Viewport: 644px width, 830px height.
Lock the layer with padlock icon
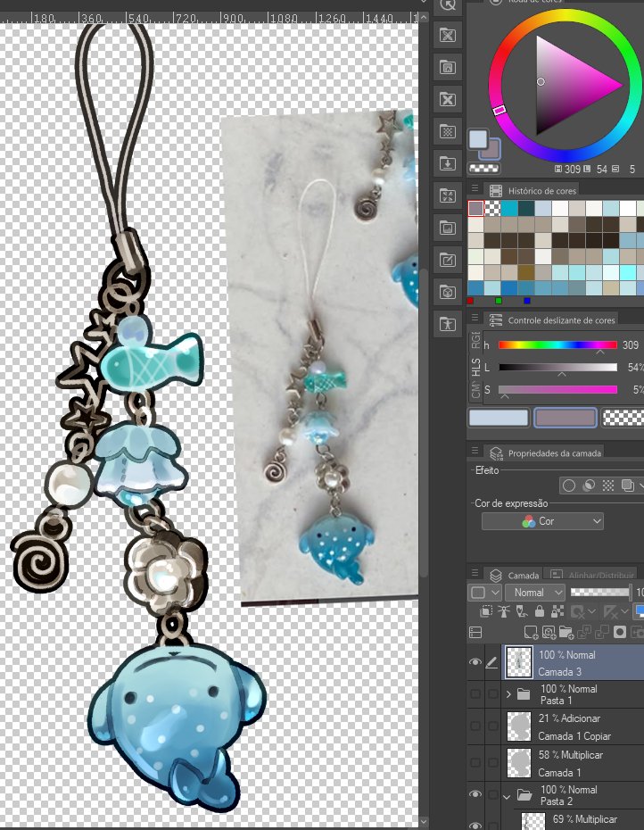coord(540,612)
